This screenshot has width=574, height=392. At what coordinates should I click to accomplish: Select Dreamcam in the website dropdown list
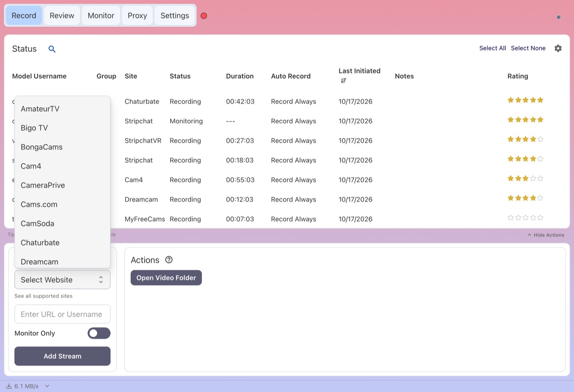(62, 261)
